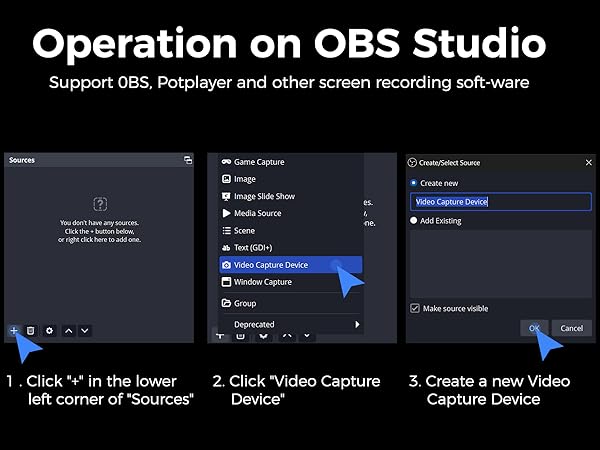This screenshot has width=600, height=450.
Task: Choose Group in the source menu
Action: pyautogui.click(x=291, y=303)
